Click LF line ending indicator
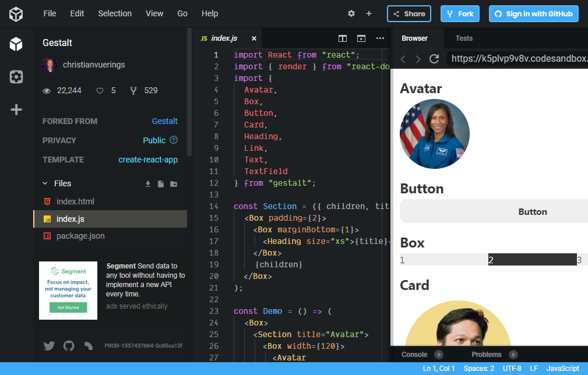The height and width of the screenshot is (375, 588). click(x=534, y=369)
